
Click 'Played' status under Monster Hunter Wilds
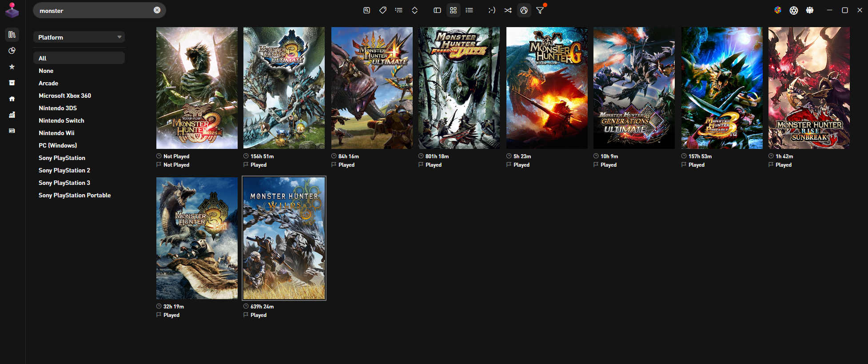(259, 315)
